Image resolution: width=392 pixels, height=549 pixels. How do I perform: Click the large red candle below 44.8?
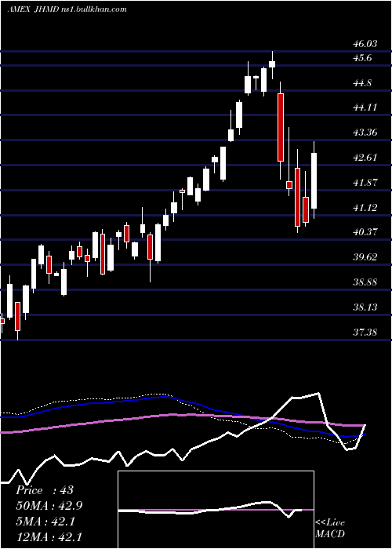click(x=281, y=127)
